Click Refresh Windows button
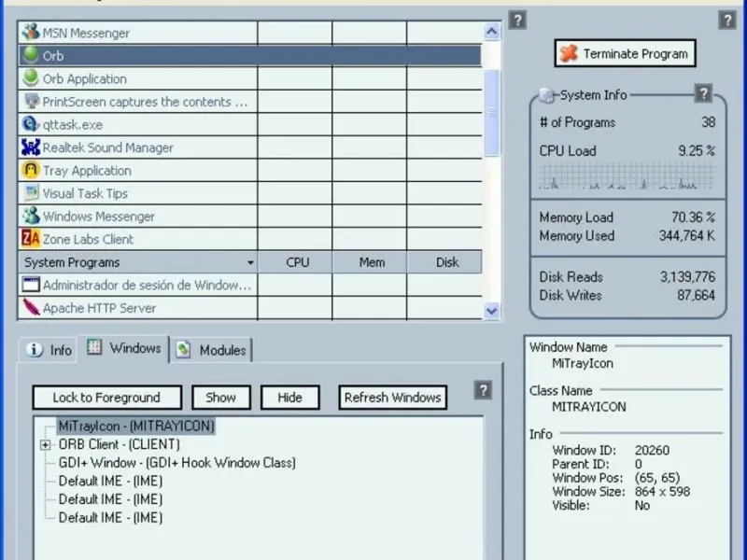 pos(393,398)
